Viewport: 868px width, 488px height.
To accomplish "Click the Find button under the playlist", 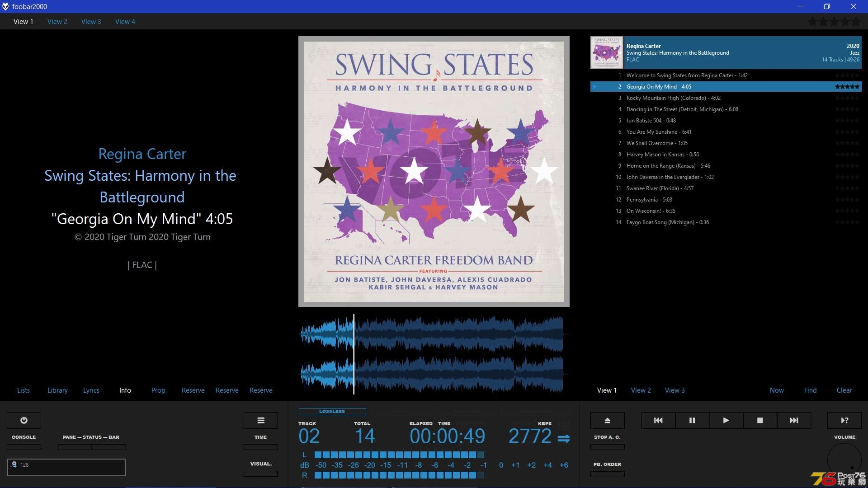I will pyautogui.click(x=811, y=390).
